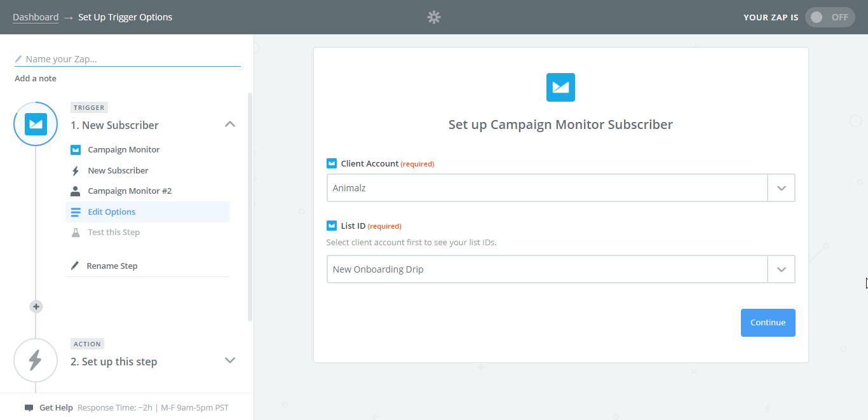Open the Client Account dropdown arrow

tap(782, 188)
